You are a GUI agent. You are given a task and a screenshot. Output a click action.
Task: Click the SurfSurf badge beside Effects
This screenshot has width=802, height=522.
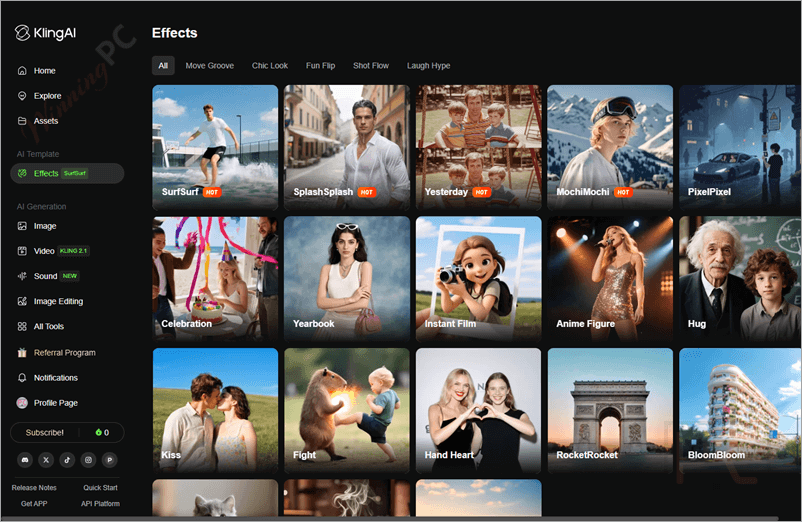[75, 173]
